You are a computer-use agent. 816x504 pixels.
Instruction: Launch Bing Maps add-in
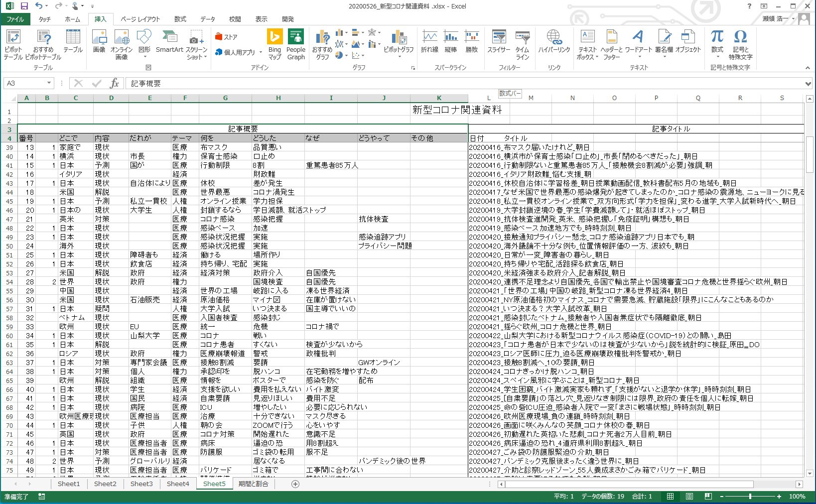(x=274, y=45)
